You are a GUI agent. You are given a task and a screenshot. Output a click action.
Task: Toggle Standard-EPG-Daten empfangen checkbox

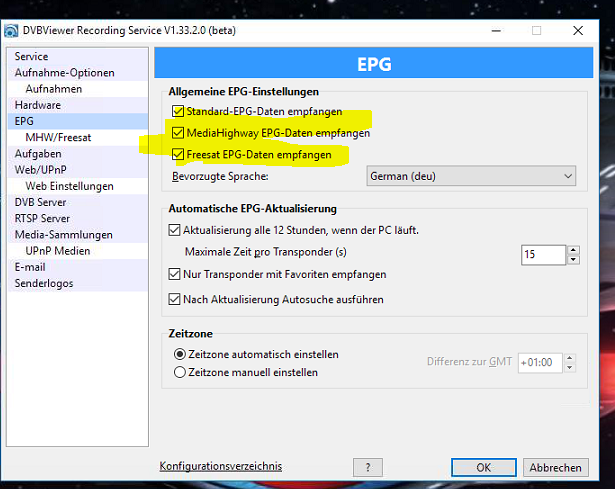[x=178, y=111]
